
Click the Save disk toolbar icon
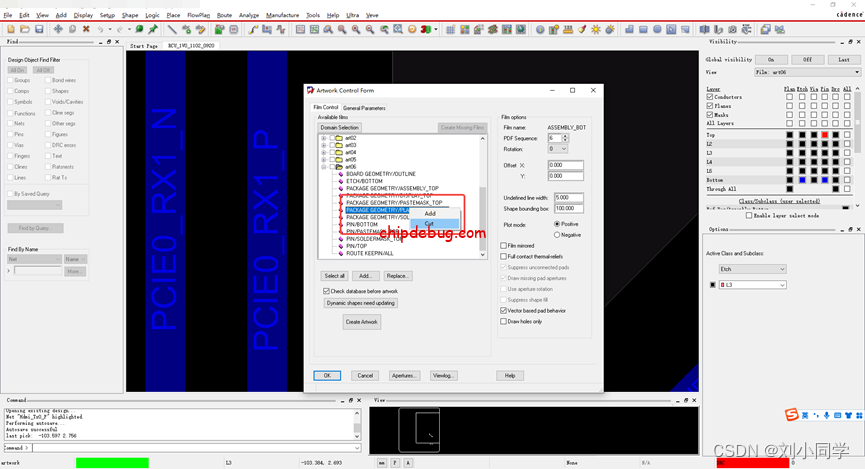tap(39, 29)
